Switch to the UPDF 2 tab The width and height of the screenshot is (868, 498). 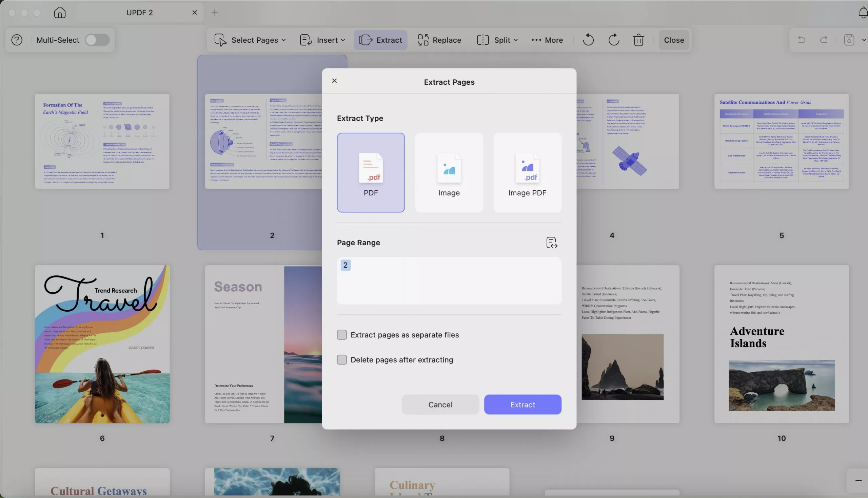140,13
